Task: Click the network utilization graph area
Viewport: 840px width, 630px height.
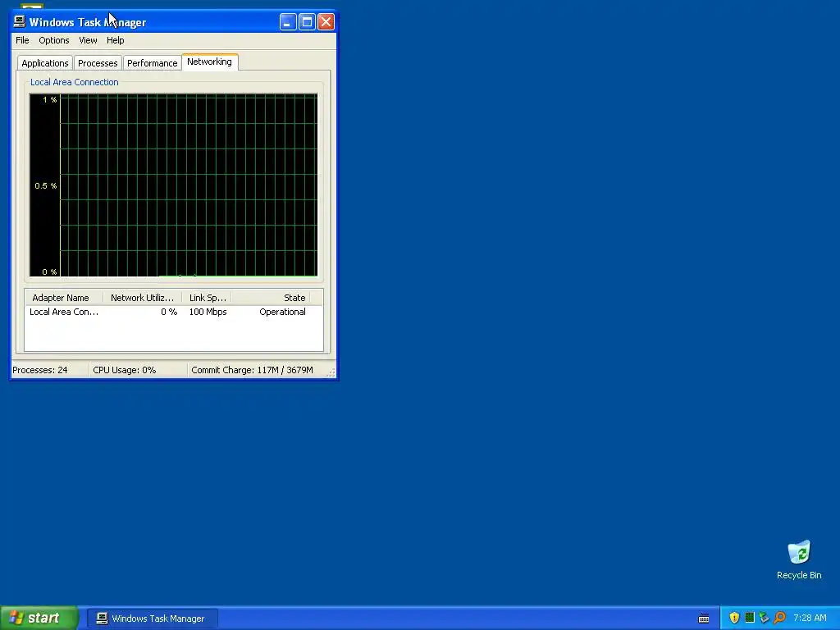Action: (x=174, y=185)
